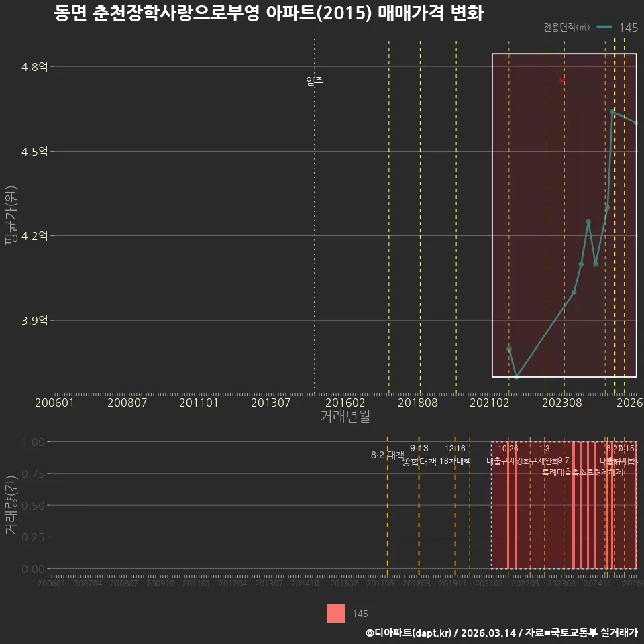
Task: Click 202411 on the volume chart x-axis
Action: tap(598, 584)
